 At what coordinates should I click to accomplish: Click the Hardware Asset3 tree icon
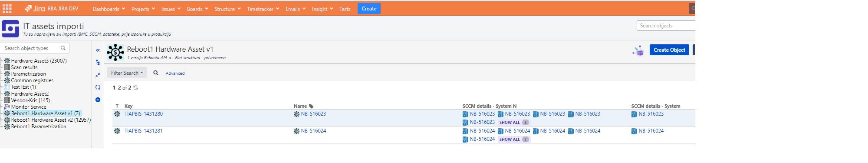pyautogui.click(x=7, y=61)
